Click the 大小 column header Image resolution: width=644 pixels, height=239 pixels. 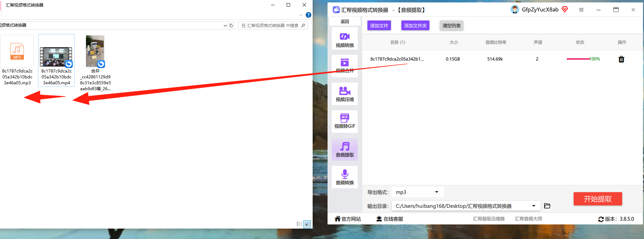(454, 42)
